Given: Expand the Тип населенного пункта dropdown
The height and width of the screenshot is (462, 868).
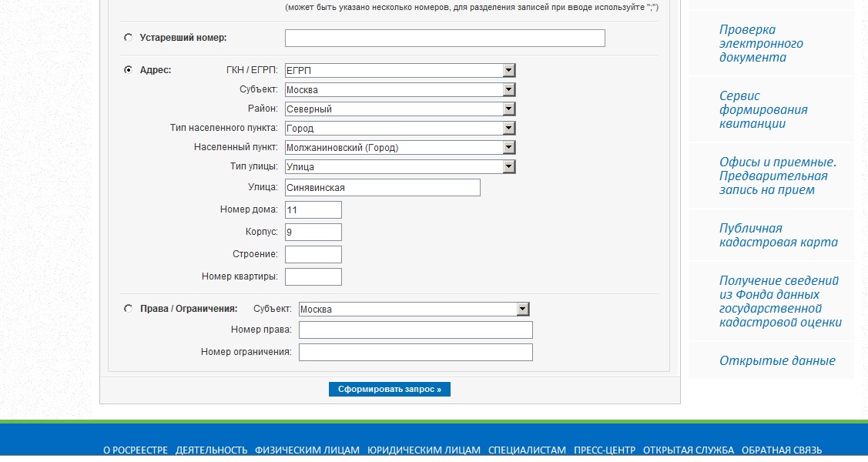Looking at the screenshot, I should (x=400, y=129).
